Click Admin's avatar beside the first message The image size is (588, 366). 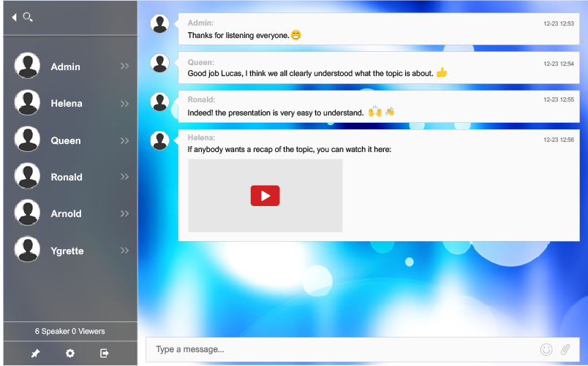(159, 23)
